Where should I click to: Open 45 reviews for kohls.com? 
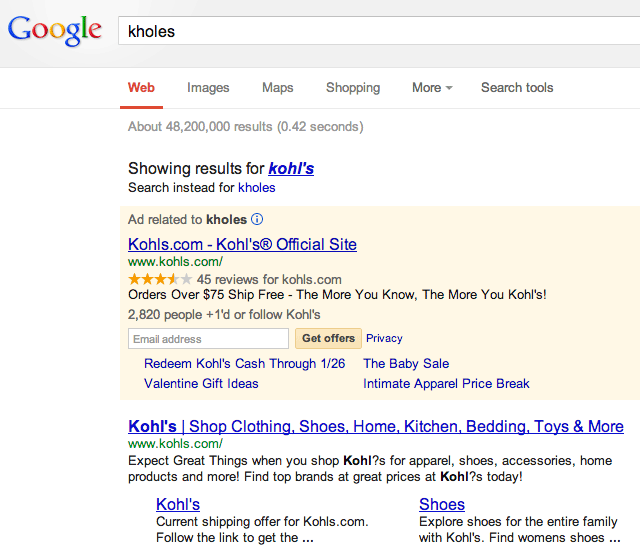click(x=269, y=279)
